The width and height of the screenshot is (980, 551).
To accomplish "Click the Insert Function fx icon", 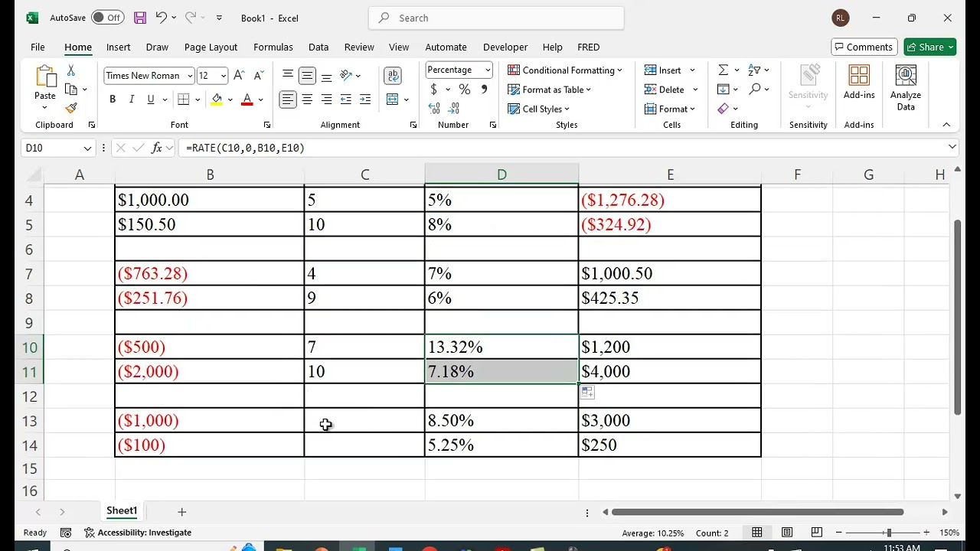I will tap(157, 148).
